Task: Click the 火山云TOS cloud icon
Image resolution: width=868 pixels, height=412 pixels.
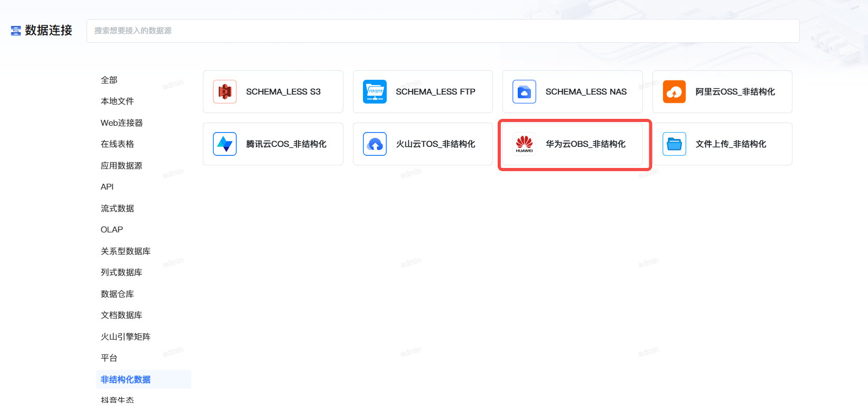Action: click(375, 144)
